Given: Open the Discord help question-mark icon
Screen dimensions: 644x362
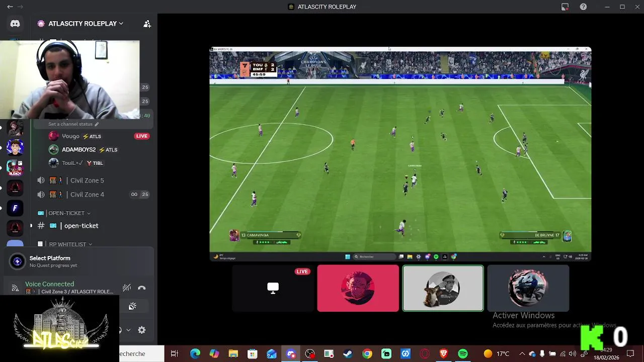Looking at the screenshot, I should click(x=583, y=7).
